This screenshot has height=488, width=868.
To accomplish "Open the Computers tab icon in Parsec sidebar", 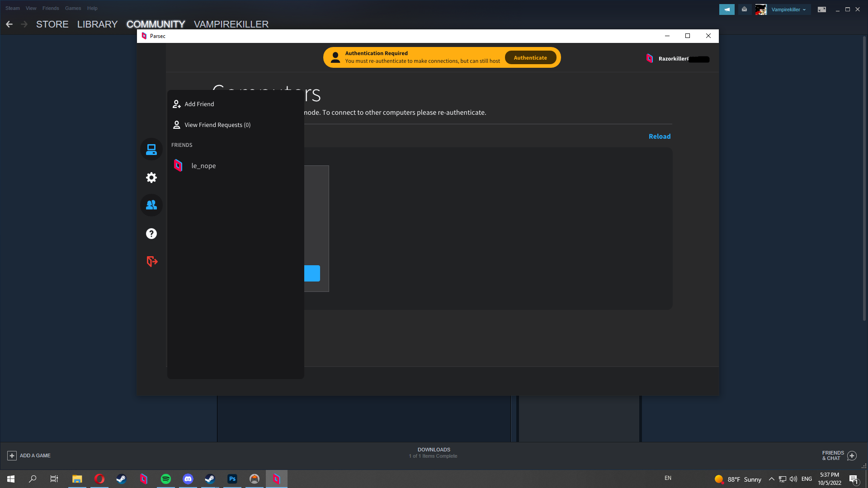I will coord(151,149).
